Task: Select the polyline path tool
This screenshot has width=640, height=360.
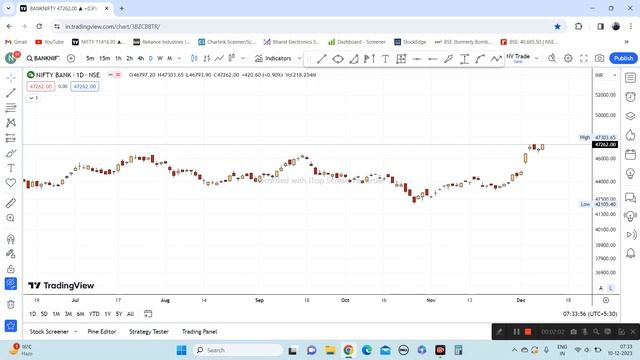Action: tap(496, 59)
